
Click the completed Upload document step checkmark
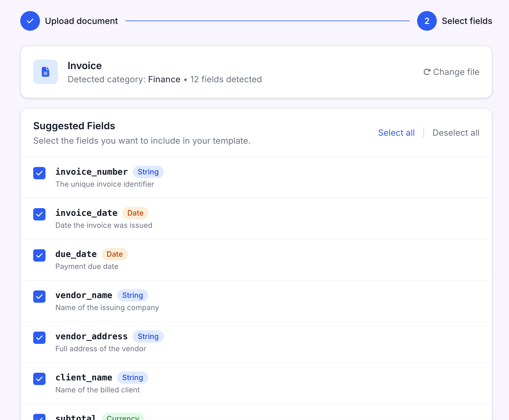tap(30, 21)
